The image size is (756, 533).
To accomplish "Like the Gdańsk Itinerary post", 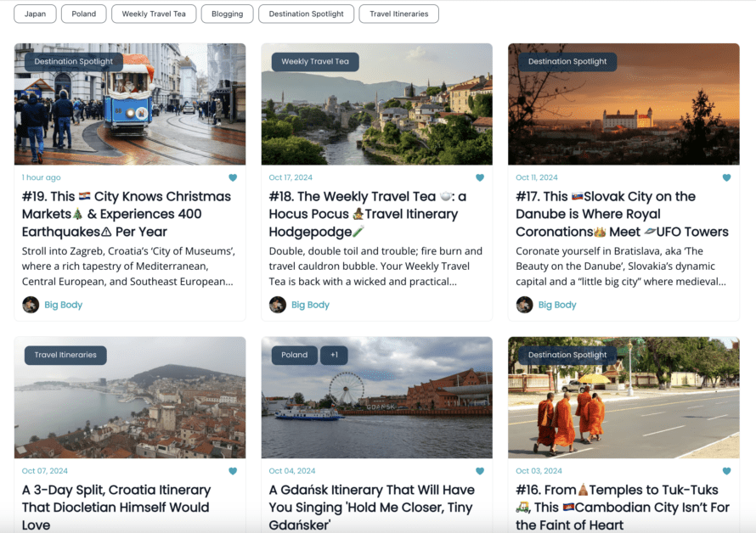I will pyautogui.click(x=480, y=470).
